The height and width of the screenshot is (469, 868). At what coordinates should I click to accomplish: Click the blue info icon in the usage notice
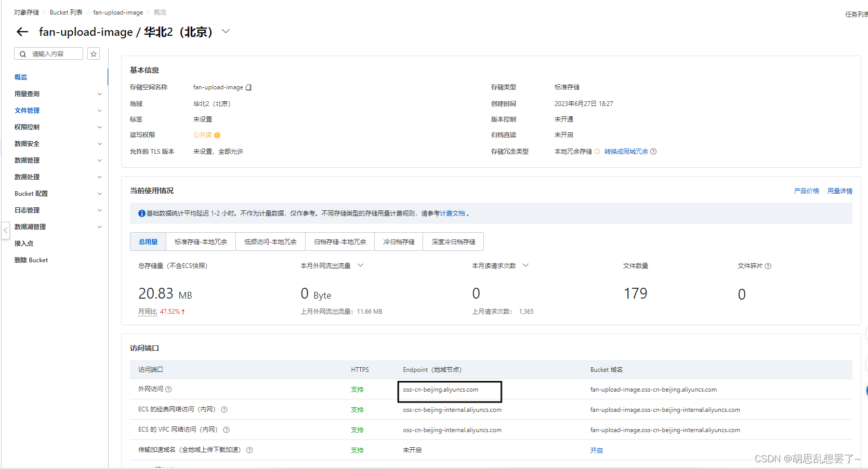142,213
